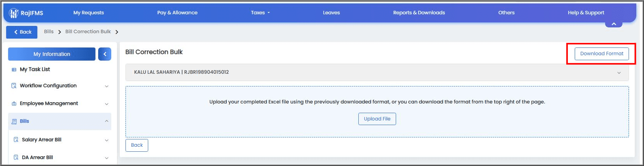Click the DA Arrear Bill icon

(16, 158)
